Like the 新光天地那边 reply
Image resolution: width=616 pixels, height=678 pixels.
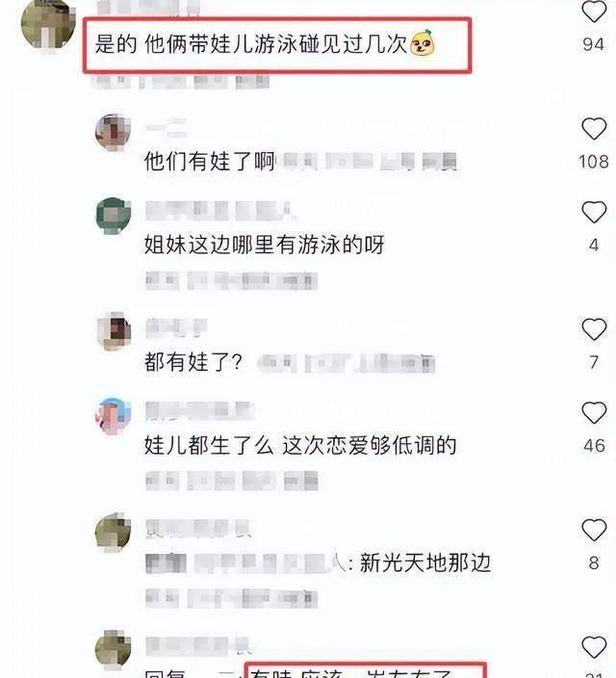coord(594,530)
